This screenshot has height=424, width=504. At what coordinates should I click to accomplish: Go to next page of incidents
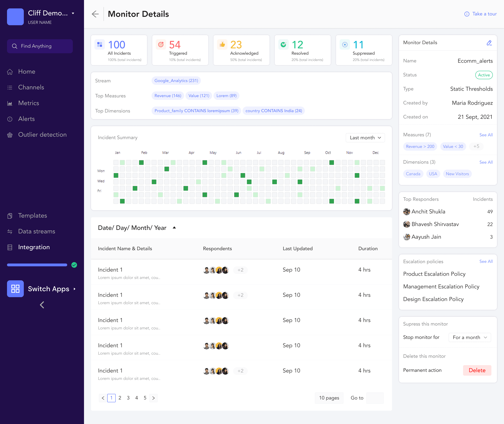click(153, 398)
